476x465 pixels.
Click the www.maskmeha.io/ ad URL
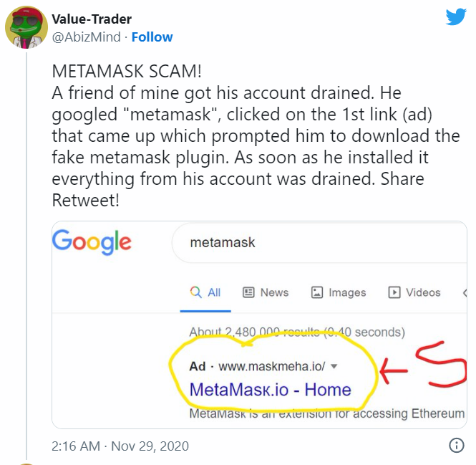coord(271,367)
